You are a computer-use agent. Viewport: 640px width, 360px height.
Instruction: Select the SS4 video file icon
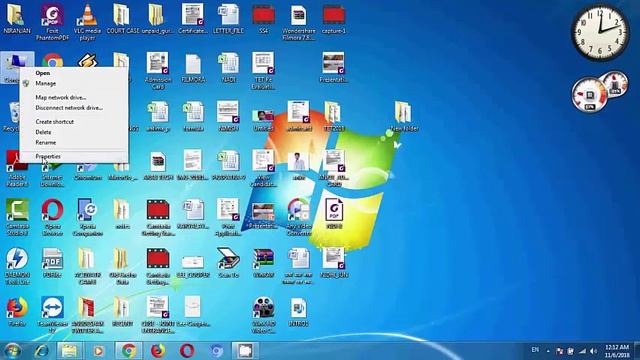tap(263, 19)
